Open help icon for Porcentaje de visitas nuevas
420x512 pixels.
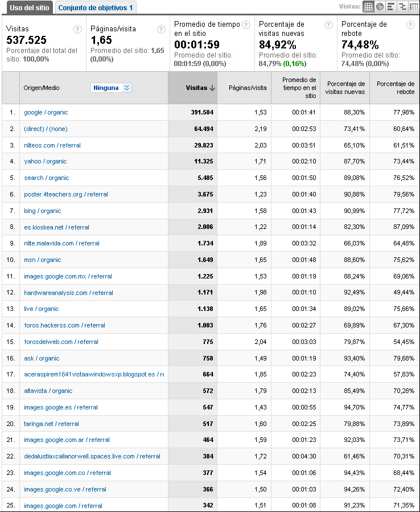coord(328,24)
